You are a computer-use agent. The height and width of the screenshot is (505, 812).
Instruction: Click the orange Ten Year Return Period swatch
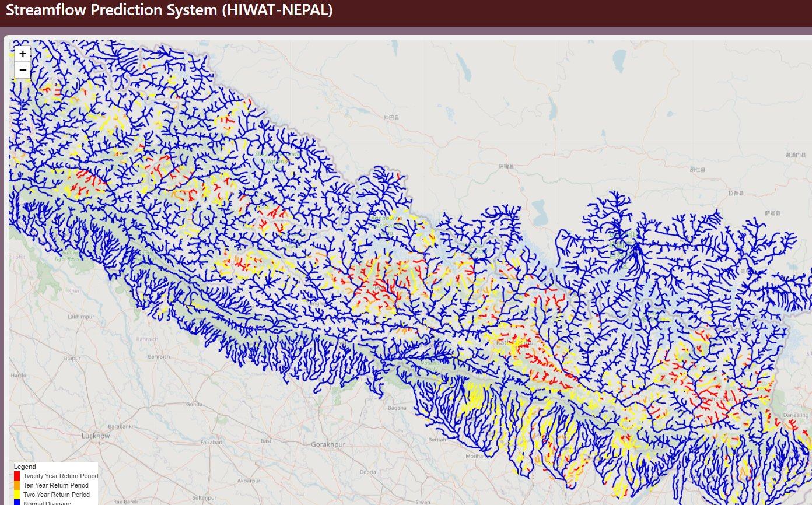coord(17,485)
